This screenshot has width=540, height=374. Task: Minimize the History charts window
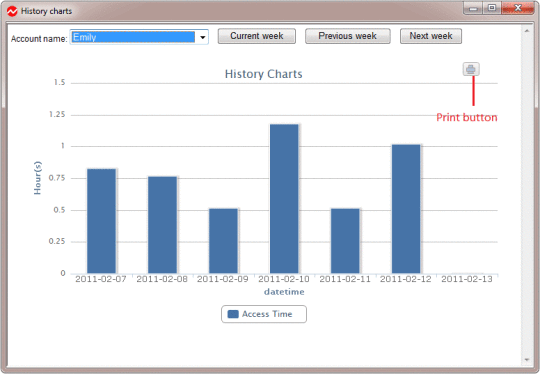pos(473,8)
